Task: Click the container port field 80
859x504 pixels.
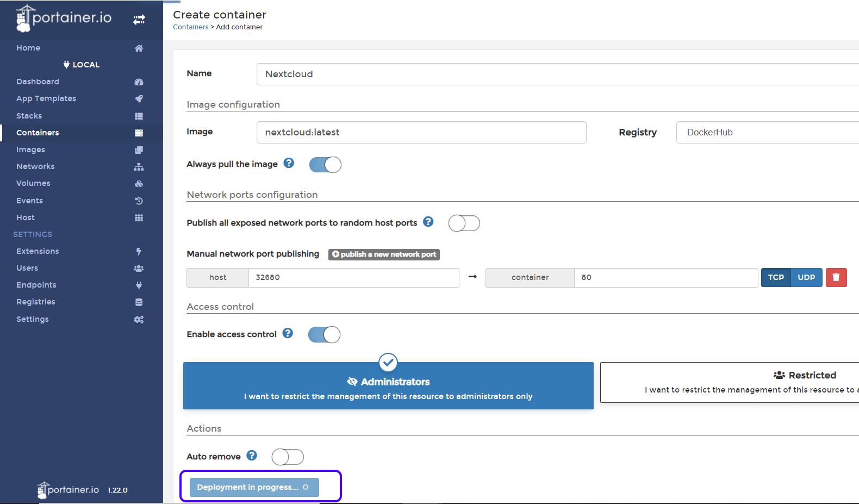Action: coord(666,277)
